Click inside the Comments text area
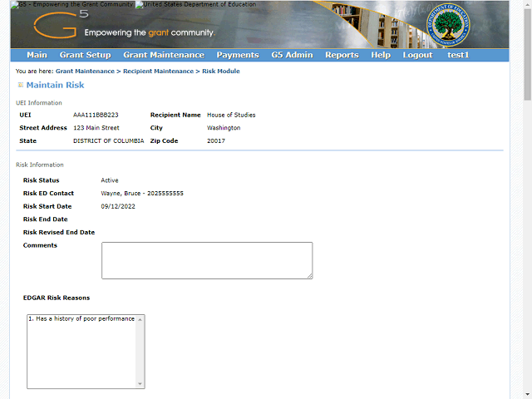The image size is (532, 399). 207,260
